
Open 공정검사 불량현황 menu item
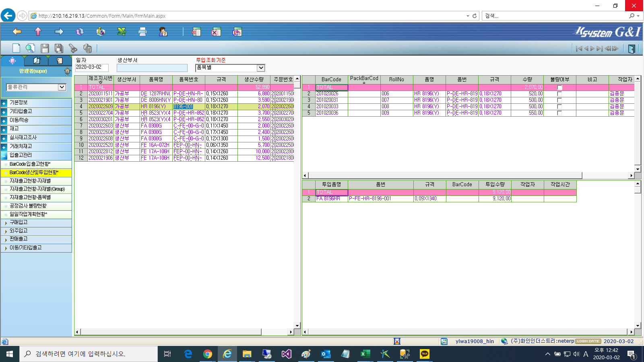(x=36, y=206)
